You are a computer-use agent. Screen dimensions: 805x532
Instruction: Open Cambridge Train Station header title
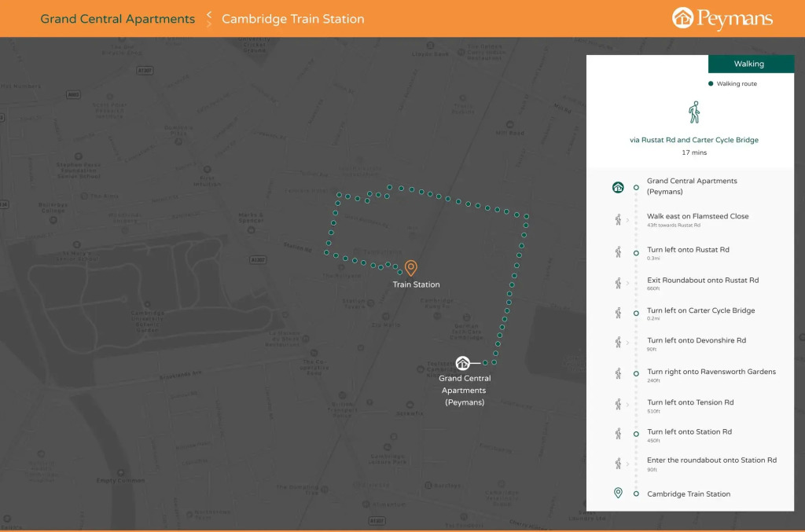292,19
